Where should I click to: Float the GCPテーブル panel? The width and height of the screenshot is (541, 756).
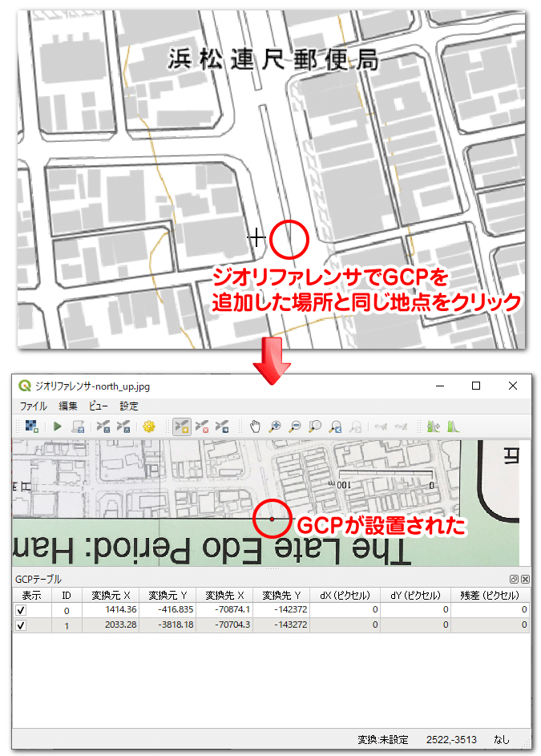click(x=514, y=579)
